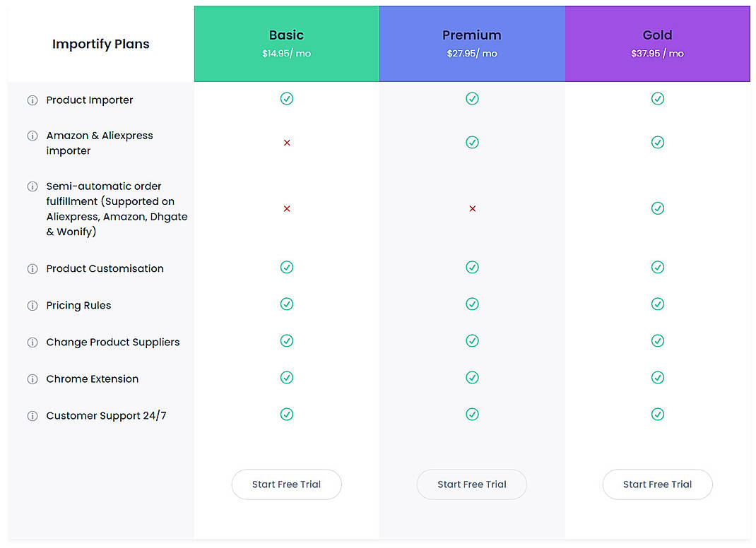Click the Pricing Rules info icon
The width and height of the screenshot is (756, 548).
[x=33, y=305]
